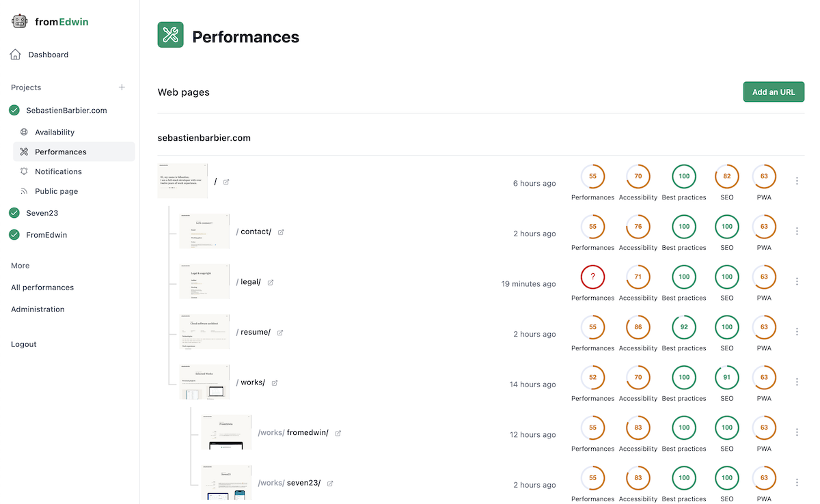Select Notifications in the project submenu
This screenshot has height=504, width=820.
[58, 171]
